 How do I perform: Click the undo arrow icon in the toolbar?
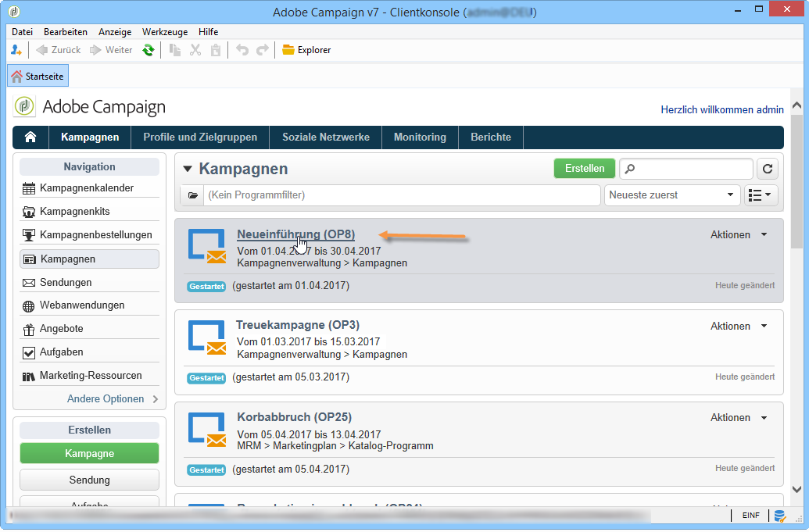tap(242, 50)
